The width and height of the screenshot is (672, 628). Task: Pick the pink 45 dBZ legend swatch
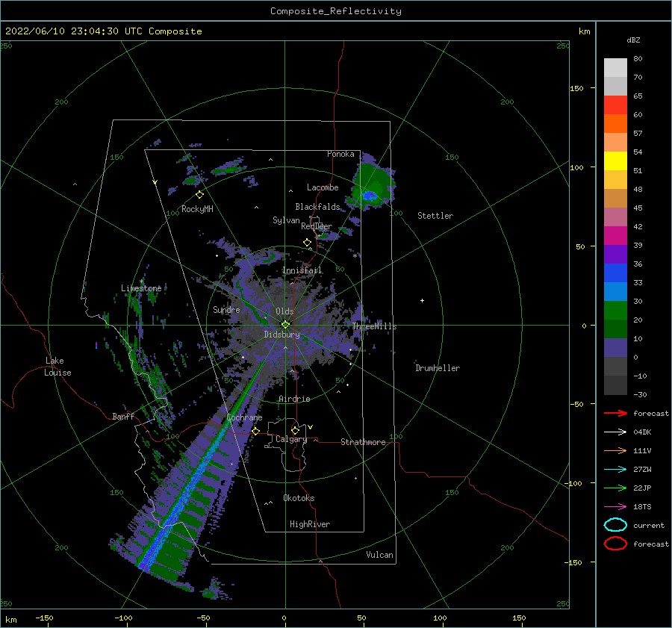(615, 217)
